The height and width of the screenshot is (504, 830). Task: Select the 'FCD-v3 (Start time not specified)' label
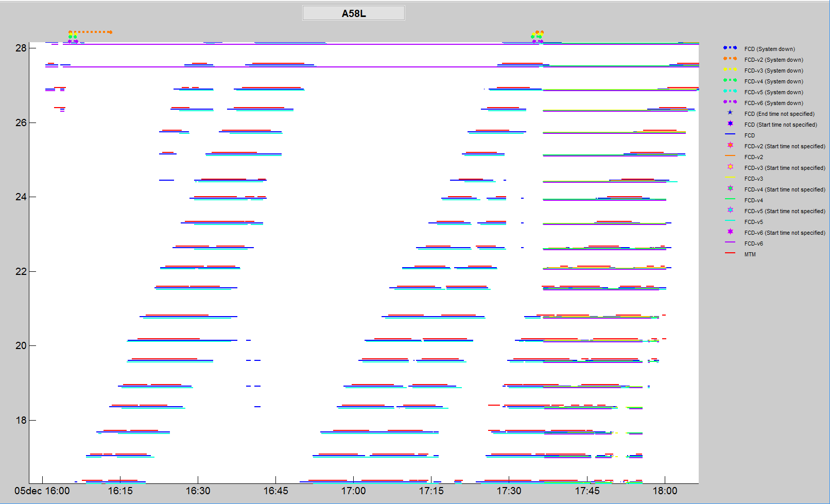pyautogui.click(x=785, y=168)
